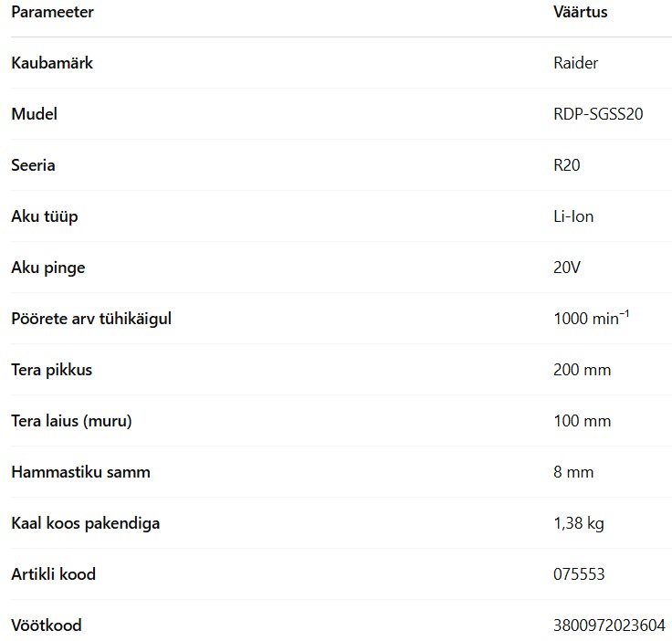Select the Pöörete arv tühikäigul label
Screen dimensions: 672x641
tap(91, 319)
